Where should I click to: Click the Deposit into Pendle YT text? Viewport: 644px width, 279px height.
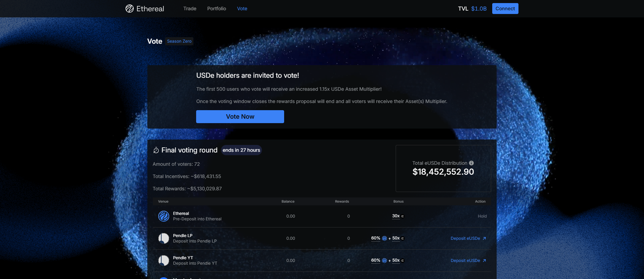coord(195,263)
